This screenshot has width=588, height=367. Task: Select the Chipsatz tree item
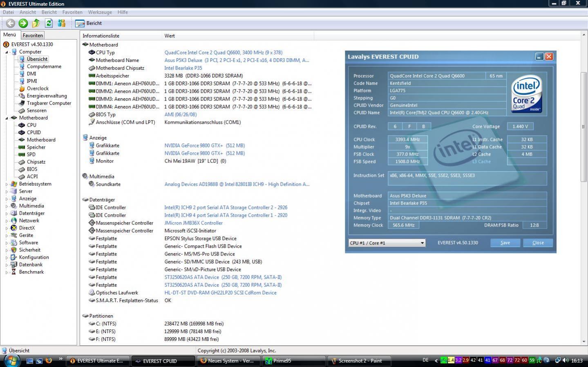click(x=36, y=162)
